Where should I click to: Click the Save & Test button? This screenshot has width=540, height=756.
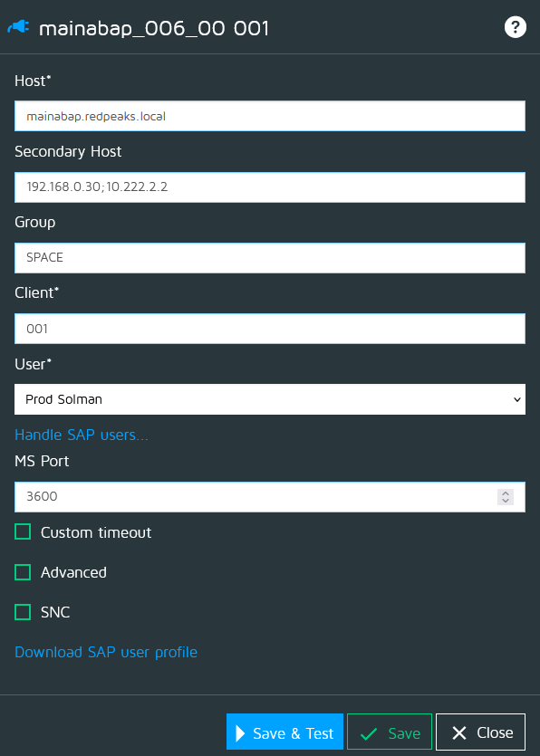[284, 732]
